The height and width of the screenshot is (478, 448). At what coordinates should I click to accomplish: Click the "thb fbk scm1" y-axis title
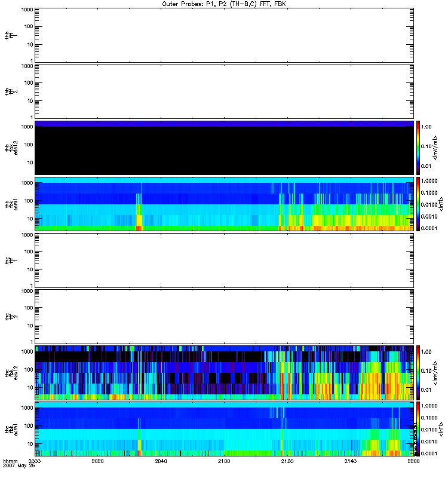click(11, 204)
